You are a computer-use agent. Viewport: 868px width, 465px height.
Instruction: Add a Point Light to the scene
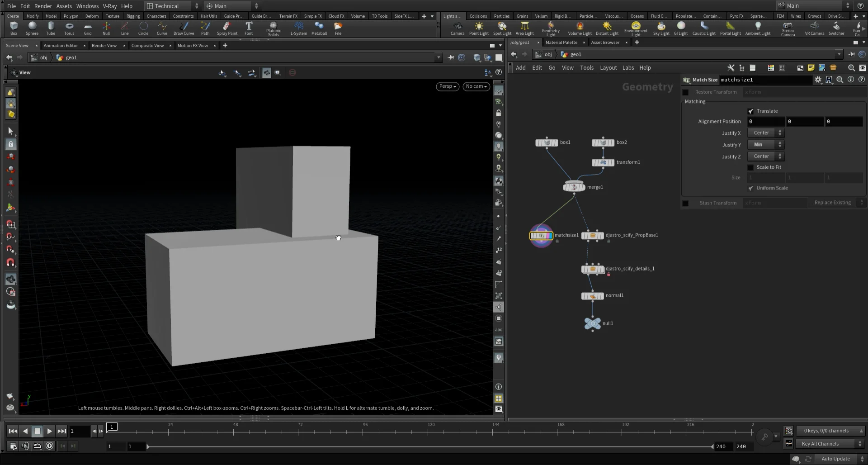(x=479, y=28)
